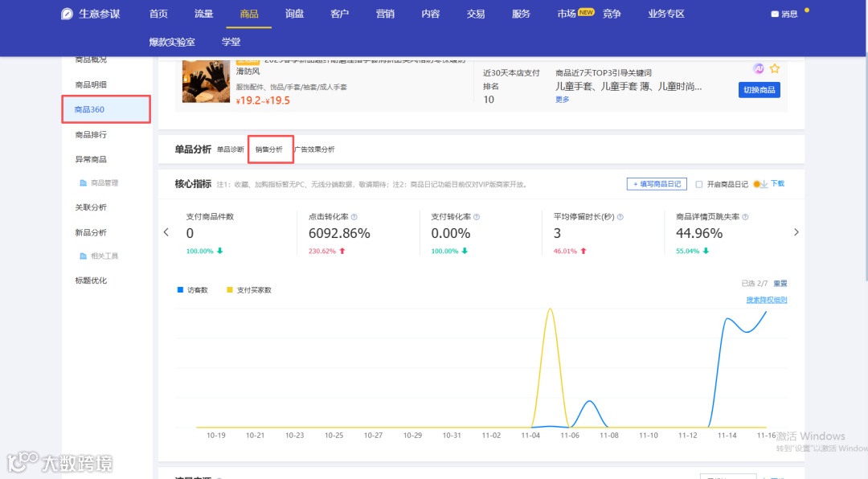Select 关联分析 in the sidebar
The height and width of the screenshot is (479, 868).
(91, 207)
